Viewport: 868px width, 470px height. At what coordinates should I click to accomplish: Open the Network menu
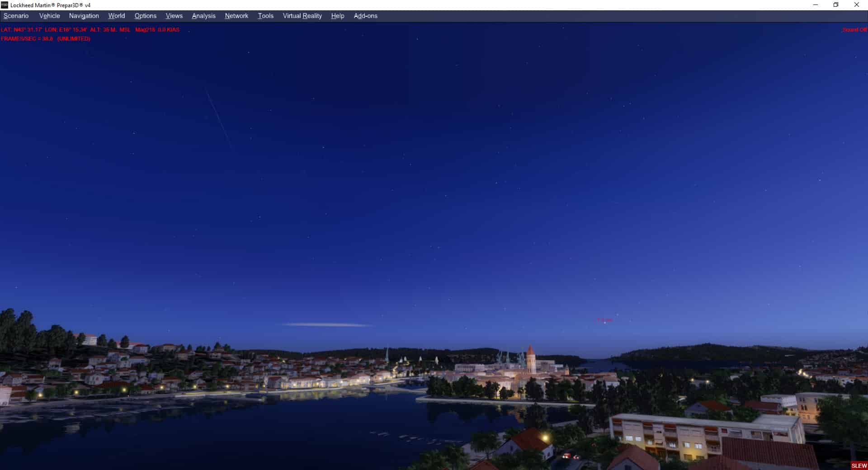coord(236,16)
